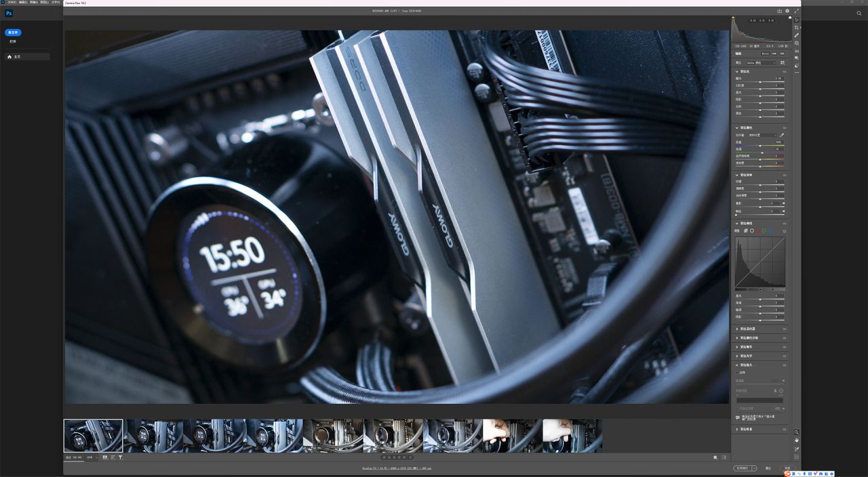Click the 新文件 button in Photoshop
Viewport: 868px width, 477px height.
13,33
